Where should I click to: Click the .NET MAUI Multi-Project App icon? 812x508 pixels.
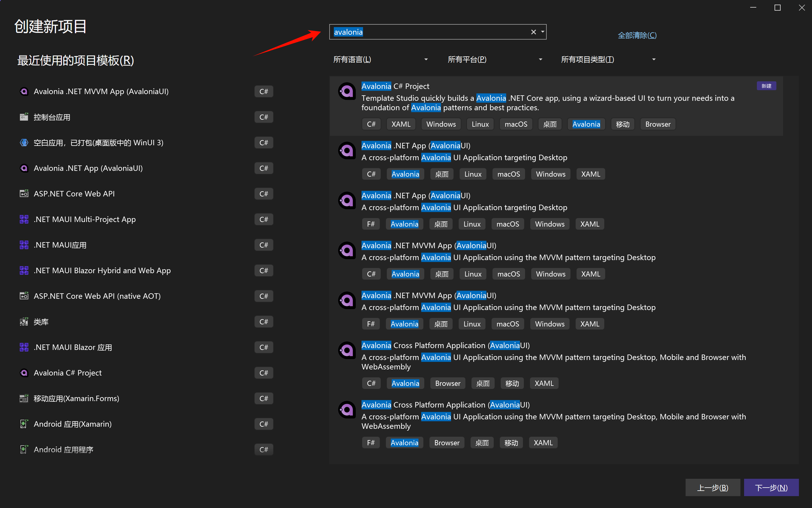click(24, 219)
